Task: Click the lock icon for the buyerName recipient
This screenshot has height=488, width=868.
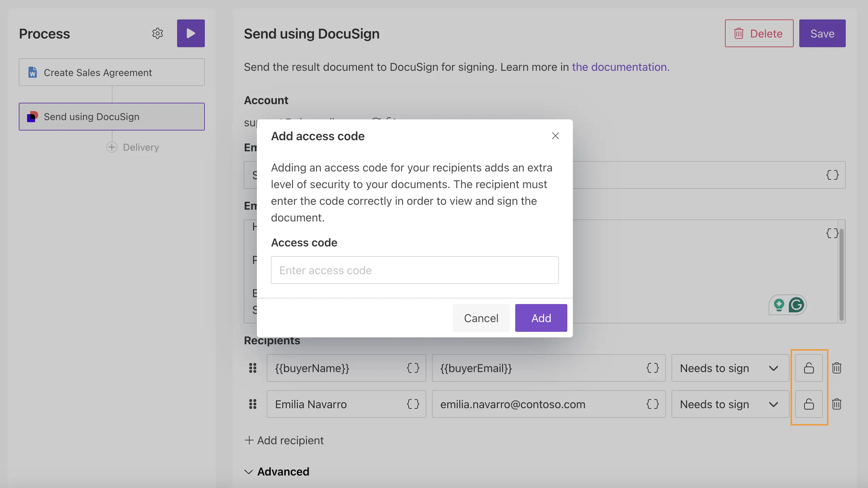Action: (809, 368)
